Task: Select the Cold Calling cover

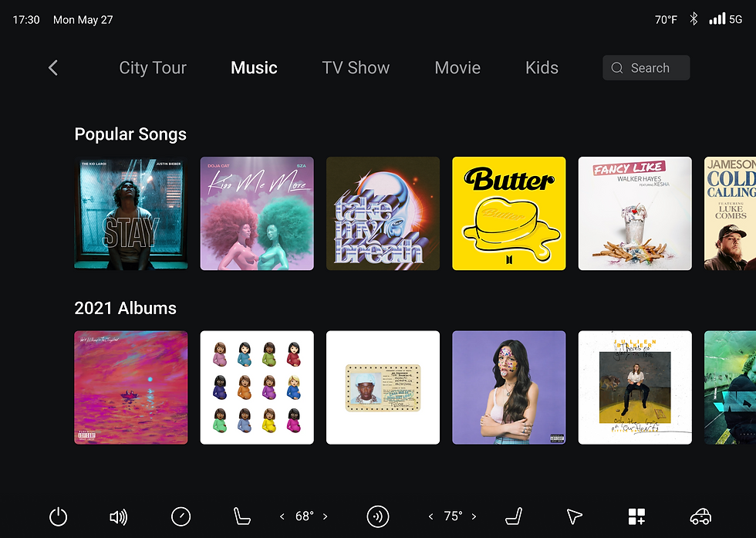Action: 730,213
